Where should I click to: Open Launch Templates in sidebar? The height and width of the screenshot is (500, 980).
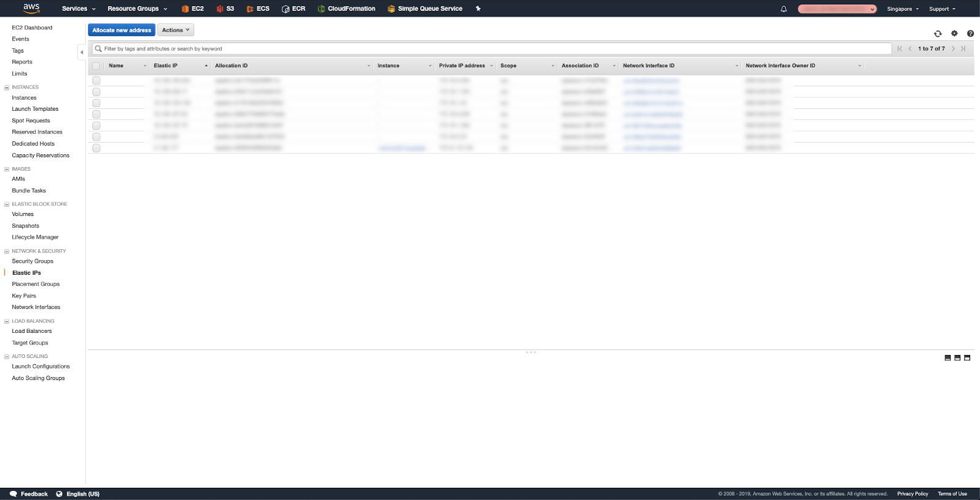coord(35,109)
